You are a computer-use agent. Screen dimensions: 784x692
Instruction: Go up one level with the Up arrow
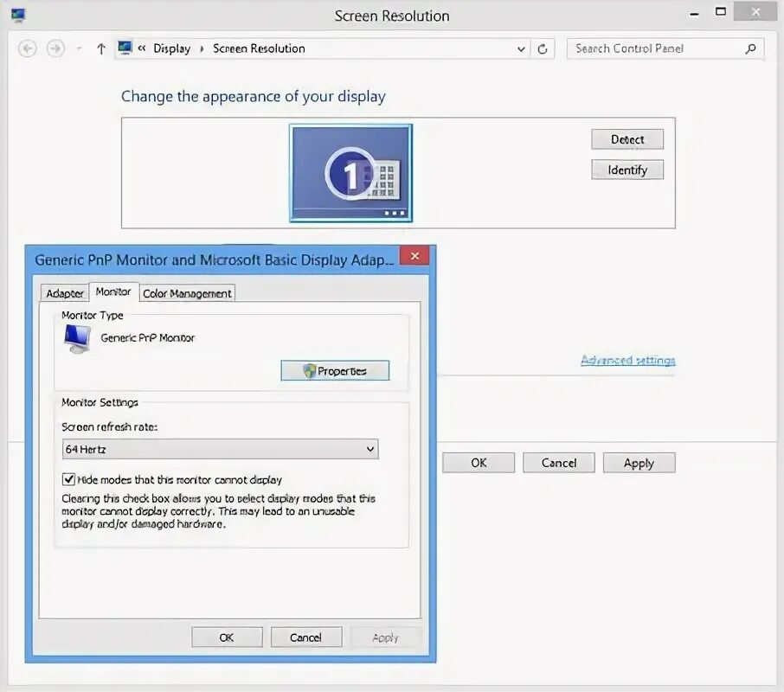click(x=101, y=48)
